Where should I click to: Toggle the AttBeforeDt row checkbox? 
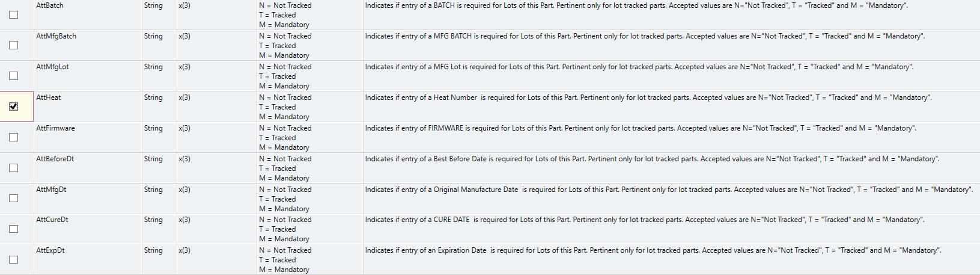pos(13,168)
